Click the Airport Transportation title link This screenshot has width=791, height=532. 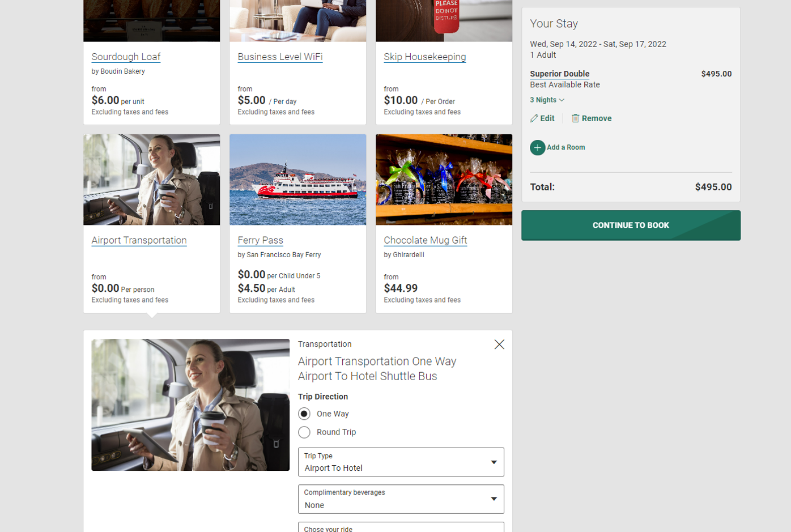(139, 240)
